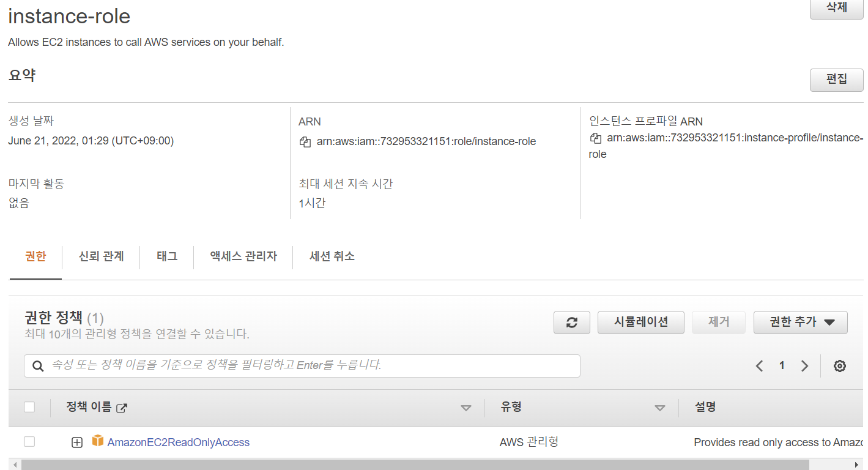The height and width of the screenshot is (470, 868).
Task: Click the instance profile ARN text
Action: 726,146
